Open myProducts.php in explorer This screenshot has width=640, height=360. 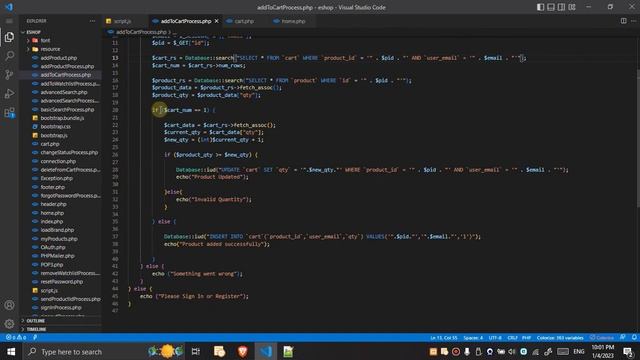[59, 239]
